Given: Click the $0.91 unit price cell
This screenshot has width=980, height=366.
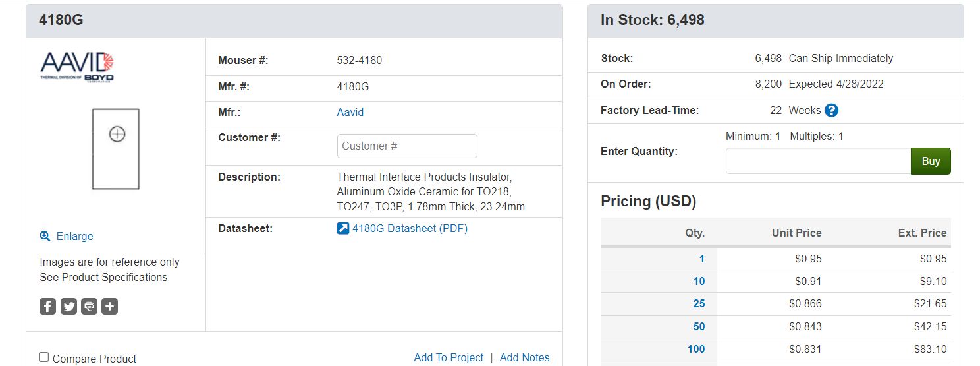Looking at the screenshot, I should [x=808, y=282].
